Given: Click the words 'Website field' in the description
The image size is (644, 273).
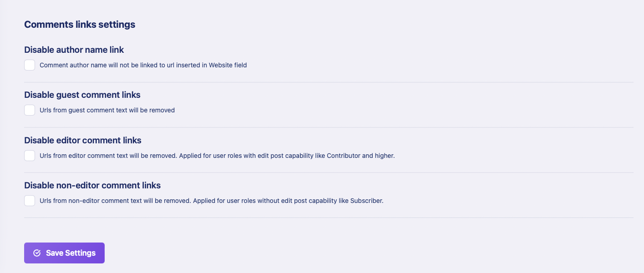Looking at the screenshot, I should [228, 65].
